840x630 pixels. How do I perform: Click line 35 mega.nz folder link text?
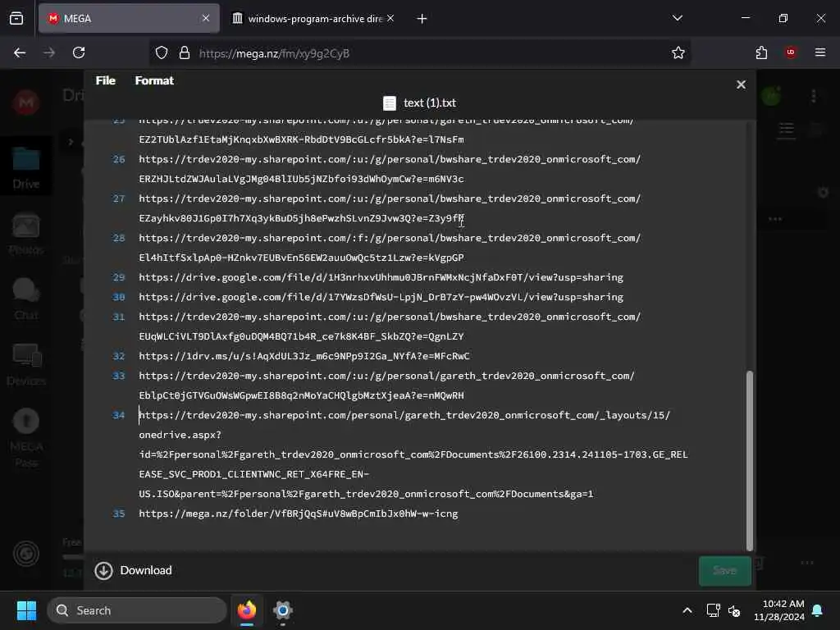tap(299, 514)
